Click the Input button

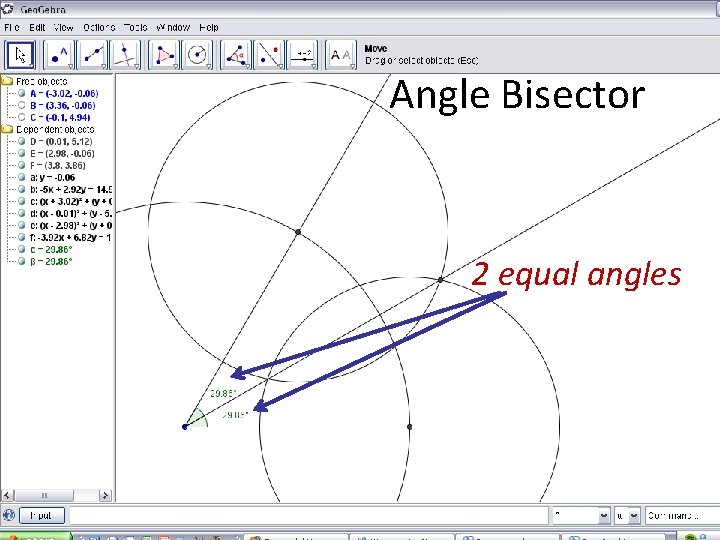click(x=42, y=516)
